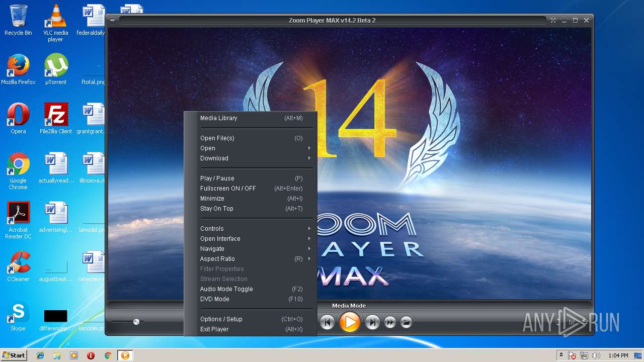
Task: Click the fast forward button
Action: [390, 322]
